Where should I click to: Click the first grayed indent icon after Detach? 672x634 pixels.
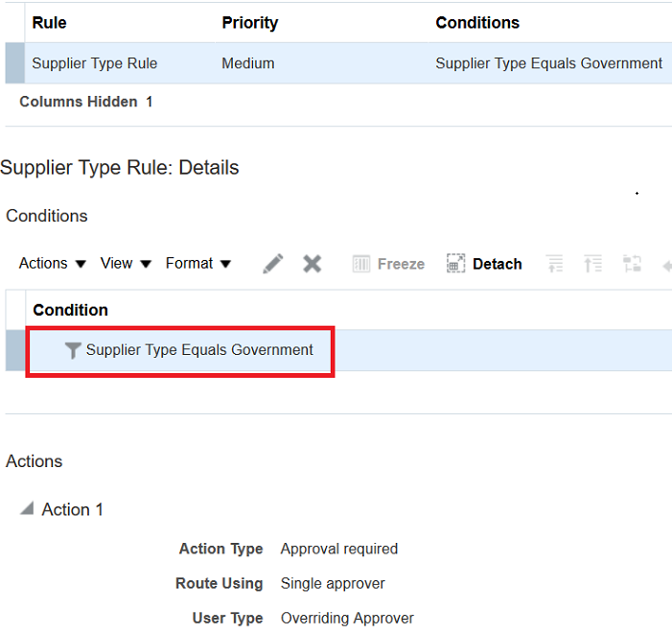555,264
